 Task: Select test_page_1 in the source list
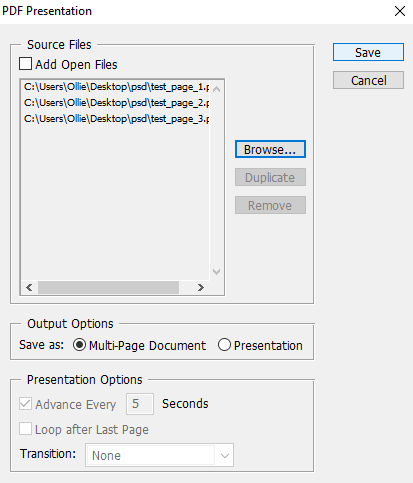point(116,87)
